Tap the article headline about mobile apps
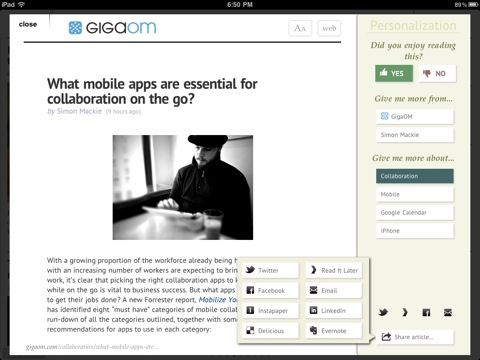The image size is (480, 360). (152, 91)
